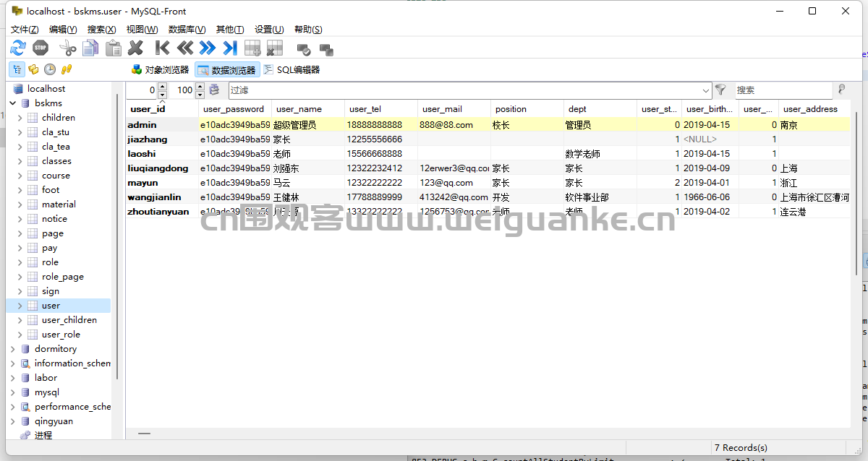This screenshot has width=868, height=461.
Task: Go to next records page icon
Action: pyautogui.click(x=208, y=48)
